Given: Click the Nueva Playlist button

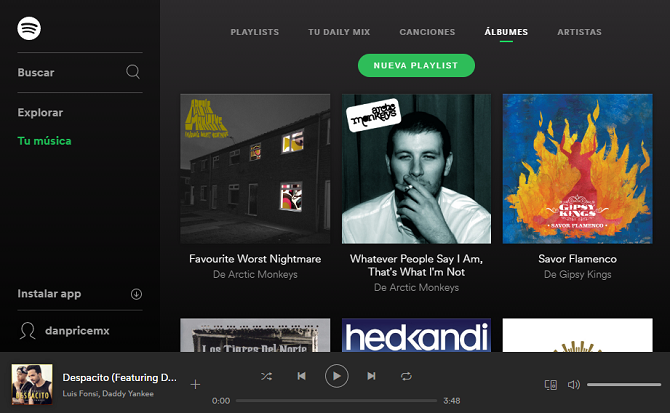Looking at the screenshot, I should (x=416, y=65).
